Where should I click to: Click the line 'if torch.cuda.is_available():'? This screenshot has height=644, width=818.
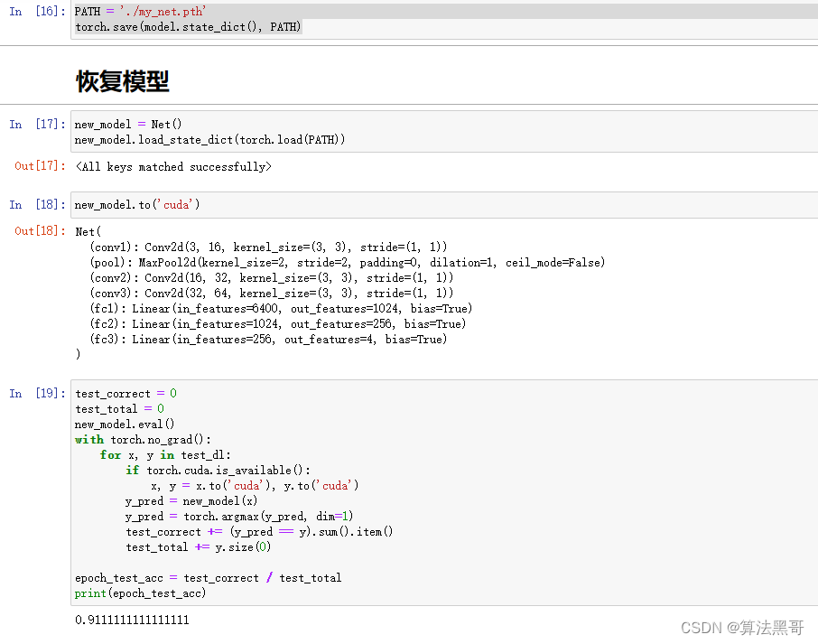(x=218, y=471)
